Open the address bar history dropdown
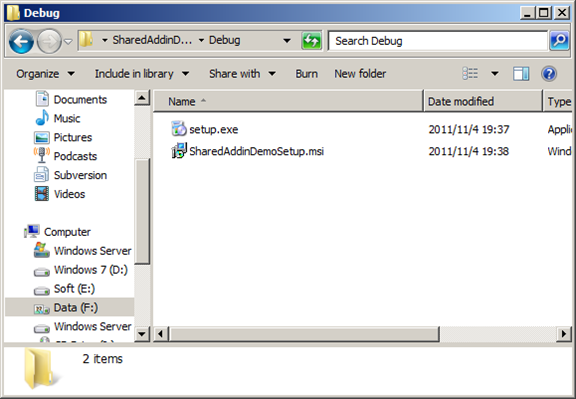The image size is (576, 399). (287, 41)
